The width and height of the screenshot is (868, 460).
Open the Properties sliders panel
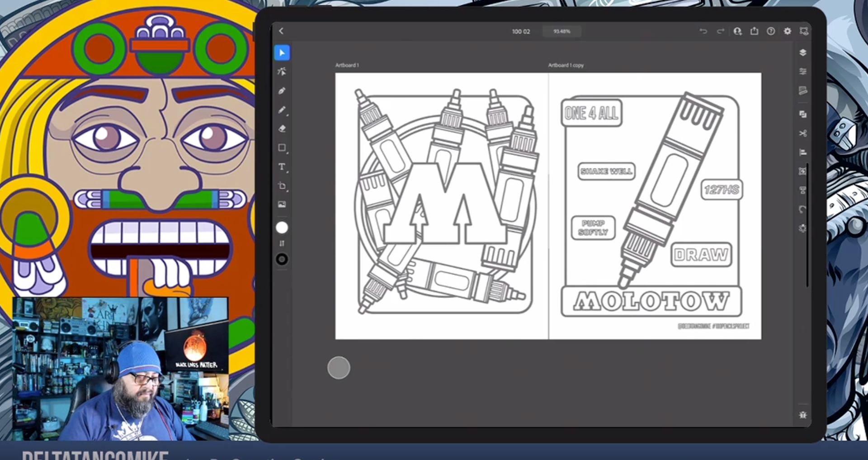tap(803, 71)
